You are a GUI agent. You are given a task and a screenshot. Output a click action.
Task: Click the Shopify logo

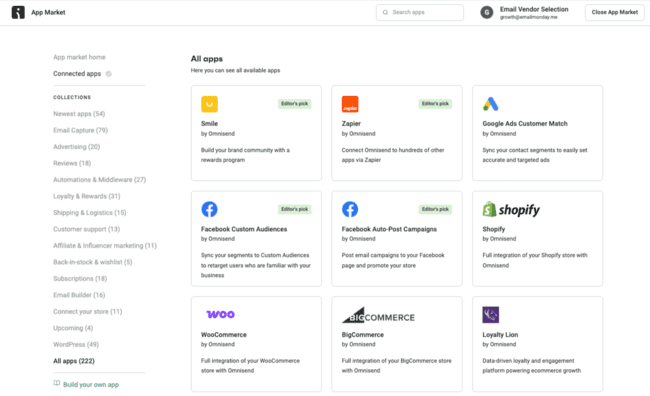pos(511,209)
